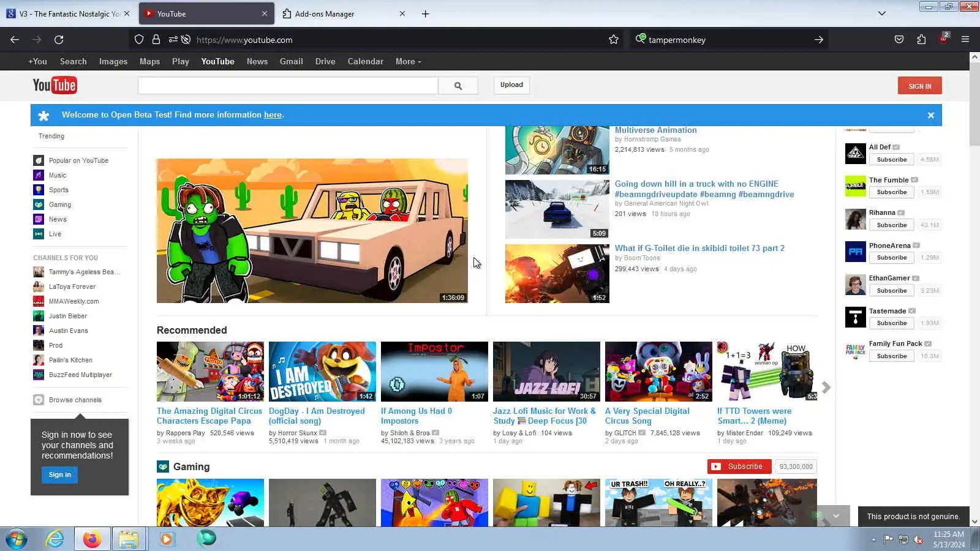This screenshot has height=551, width=980.
Task: Open Images in the Google bar
Action: tap(113, 61)
